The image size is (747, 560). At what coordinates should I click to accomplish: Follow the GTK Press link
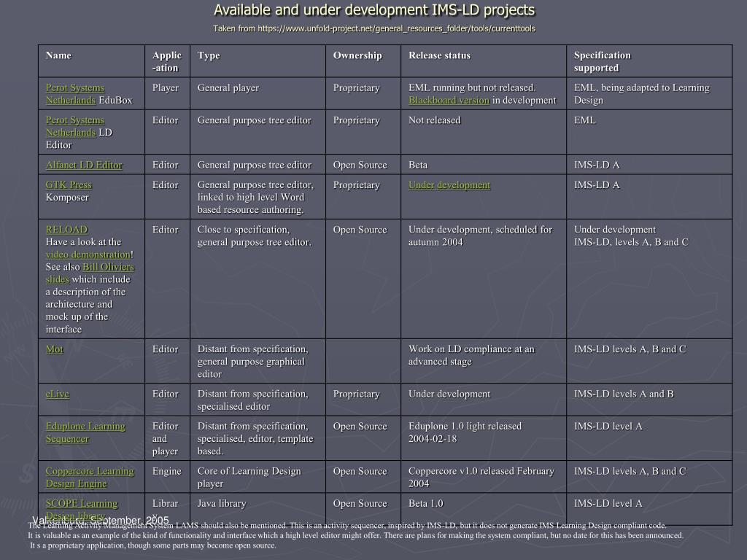tap(69, 184)
